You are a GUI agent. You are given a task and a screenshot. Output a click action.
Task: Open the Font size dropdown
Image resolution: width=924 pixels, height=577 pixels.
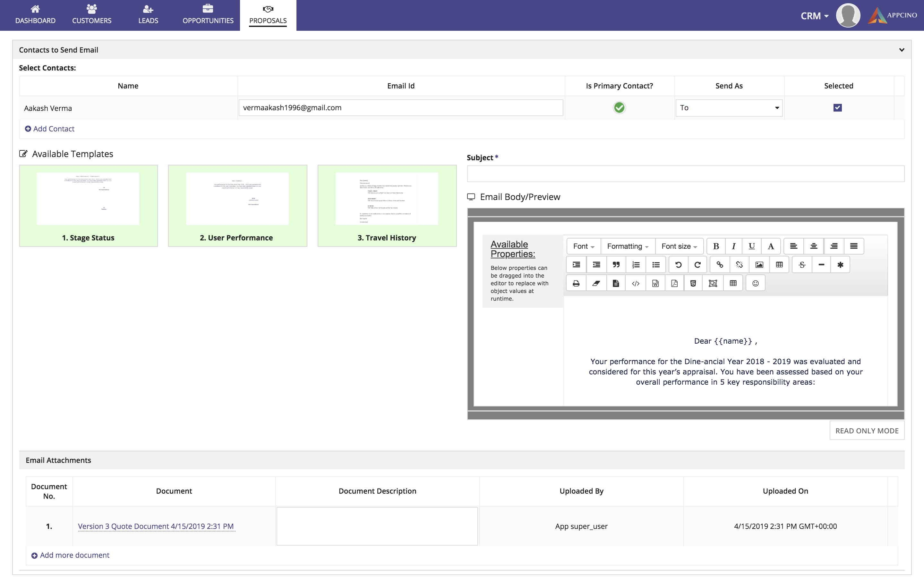point(679,246)
